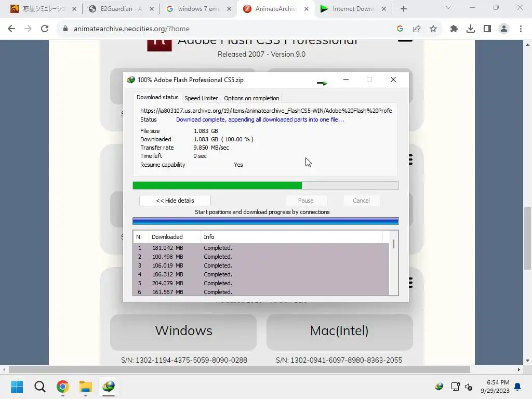Click the IDM system tray icon
The image size is (532, 399).
(439, 387)
